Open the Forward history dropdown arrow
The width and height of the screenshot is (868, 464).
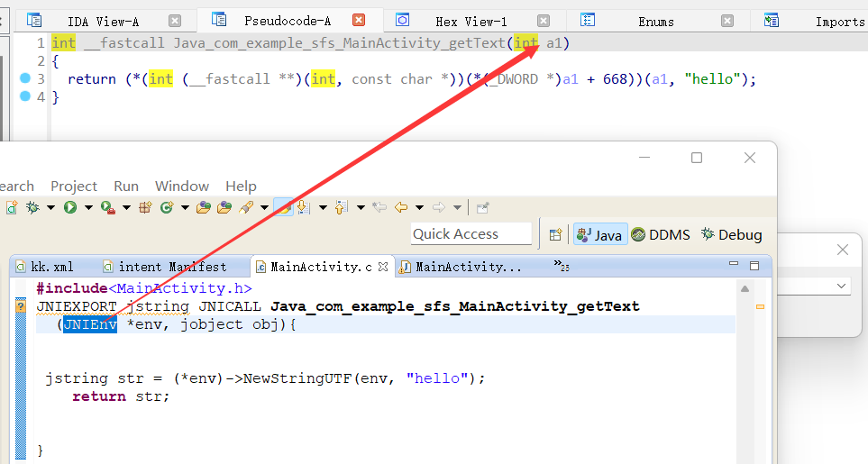point(457,208)
